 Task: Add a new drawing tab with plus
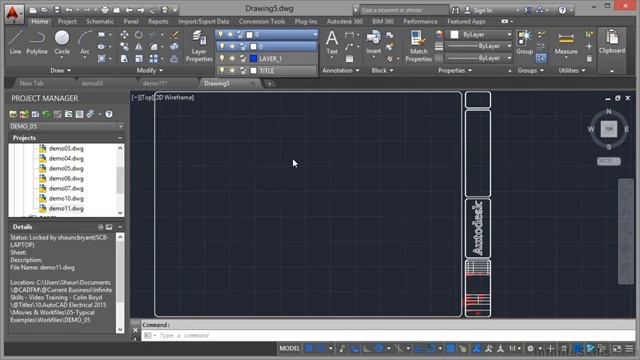point(269,84)
